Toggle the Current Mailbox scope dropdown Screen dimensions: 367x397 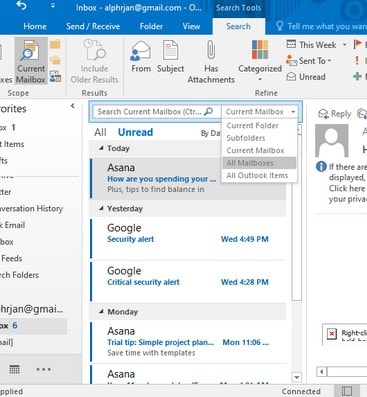(x=261, y=112)
